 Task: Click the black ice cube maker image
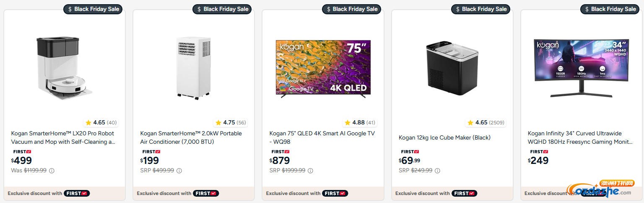[452, 68]
